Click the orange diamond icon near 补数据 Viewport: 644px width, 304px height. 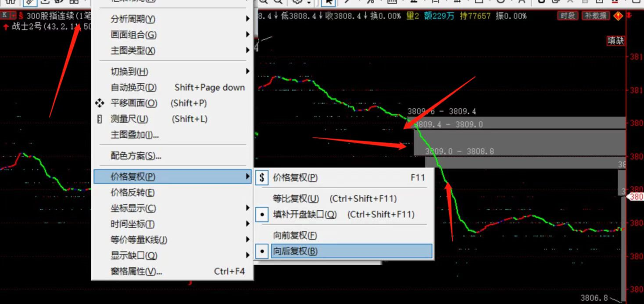pos(619,16)
